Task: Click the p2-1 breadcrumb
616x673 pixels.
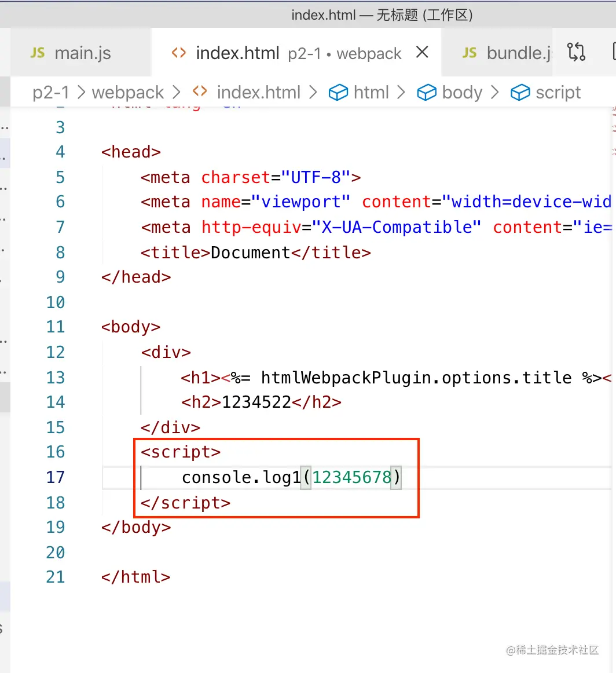Action: 50,92
